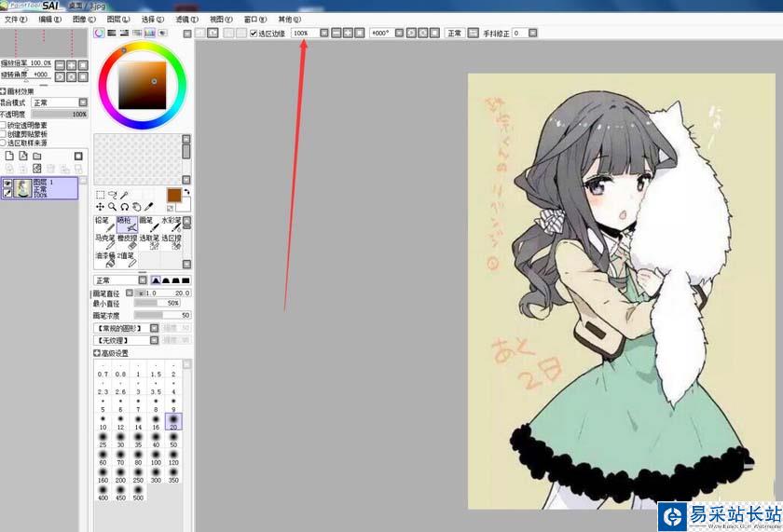Open the 文件 File menu

[16, 20]
